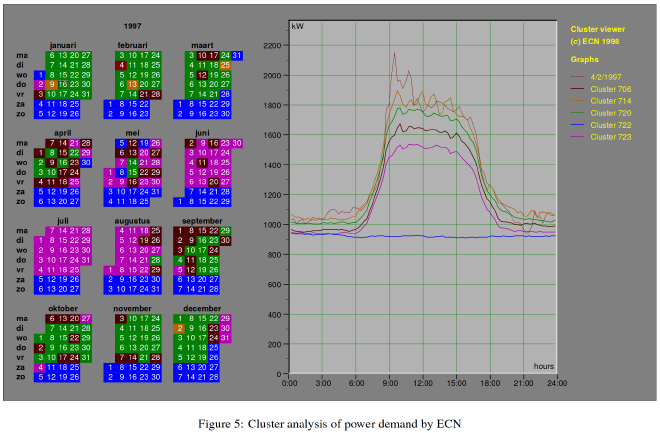The height and width of the screenshot is (433, 660).
Task: Pick the orange day 25 in maart
Action: 225,65
